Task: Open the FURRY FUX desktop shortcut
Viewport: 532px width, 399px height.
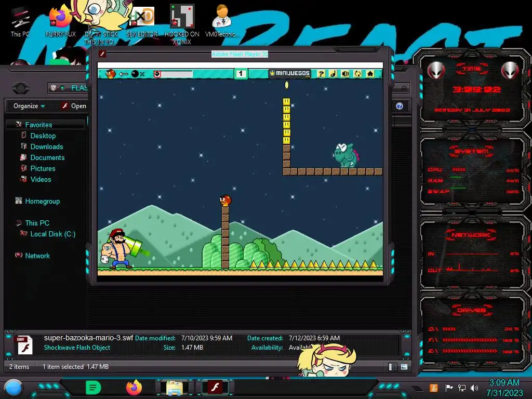Action: click(x=61, y=22)
